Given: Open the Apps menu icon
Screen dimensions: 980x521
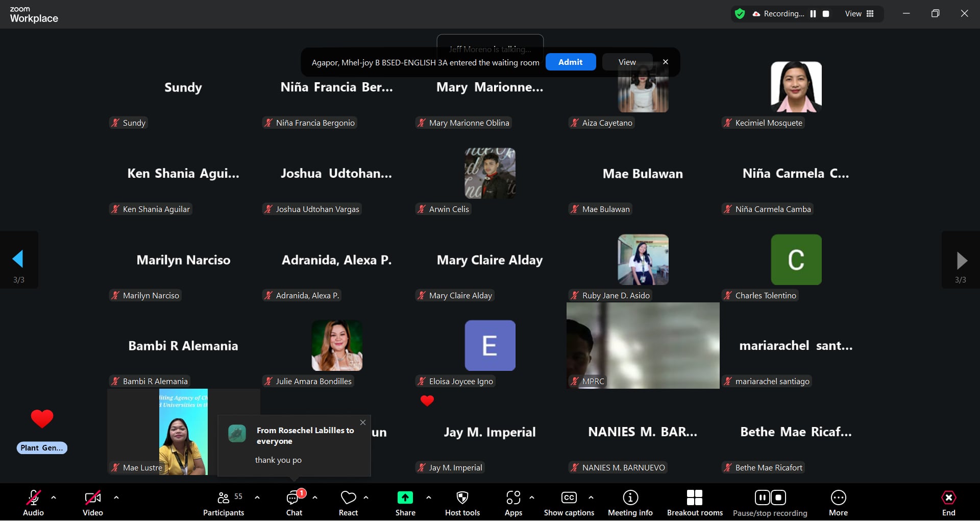Looking at the screenshot, I should click(x=513, y=503).
